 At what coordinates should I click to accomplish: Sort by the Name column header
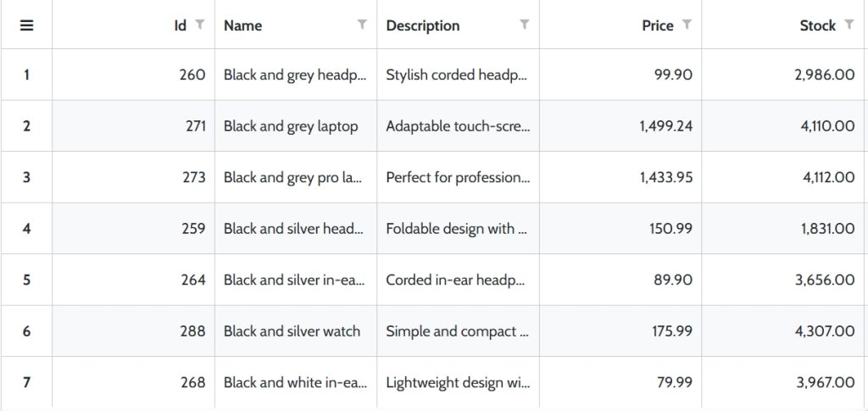[x=243, y=25]
